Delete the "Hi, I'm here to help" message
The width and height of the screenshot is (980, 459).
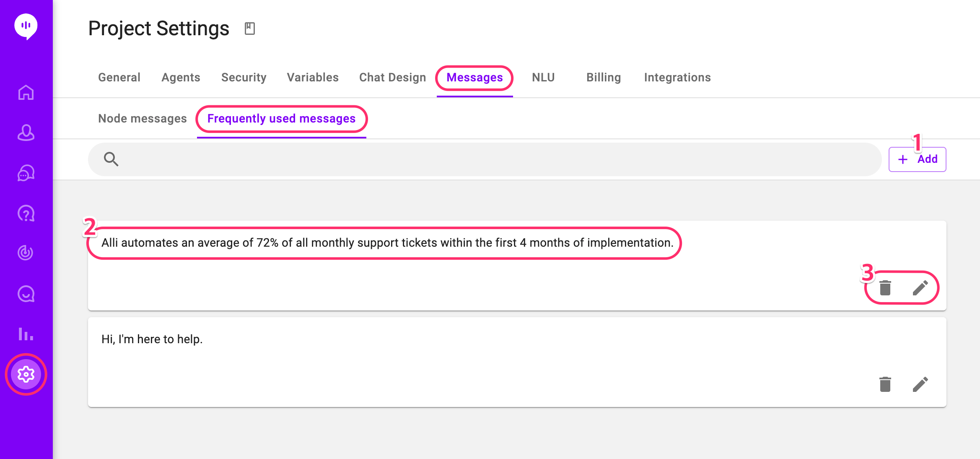885,384
